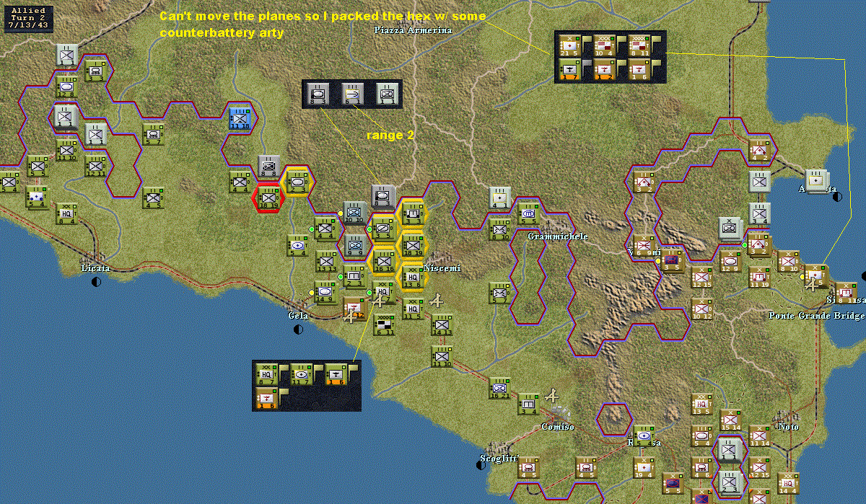The height and width of the screenshot is (504, 866).
Task: Select the 4-2 Axis unit north of Augusta
Action: (x=758, y=149)
